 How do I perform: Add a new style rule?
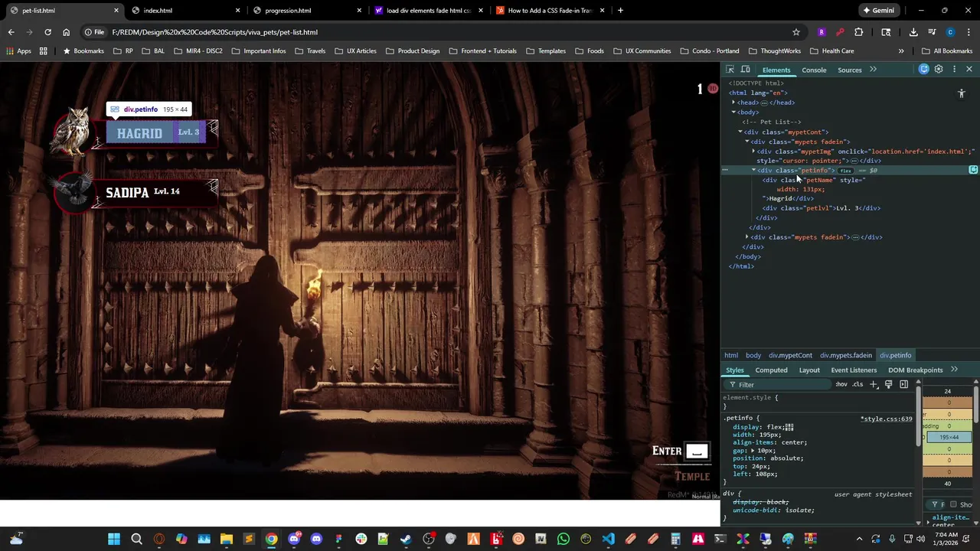coord(874,384)
